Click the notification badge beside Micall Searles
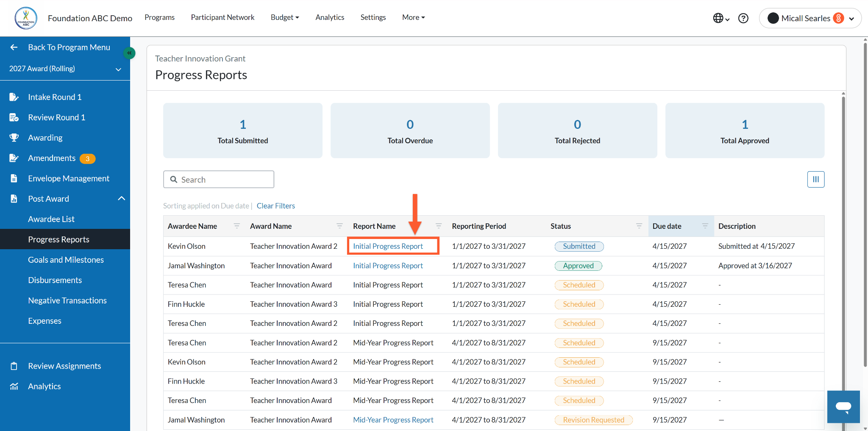The height and width of the screenshot is (431, 868). [x=838, y=18]
